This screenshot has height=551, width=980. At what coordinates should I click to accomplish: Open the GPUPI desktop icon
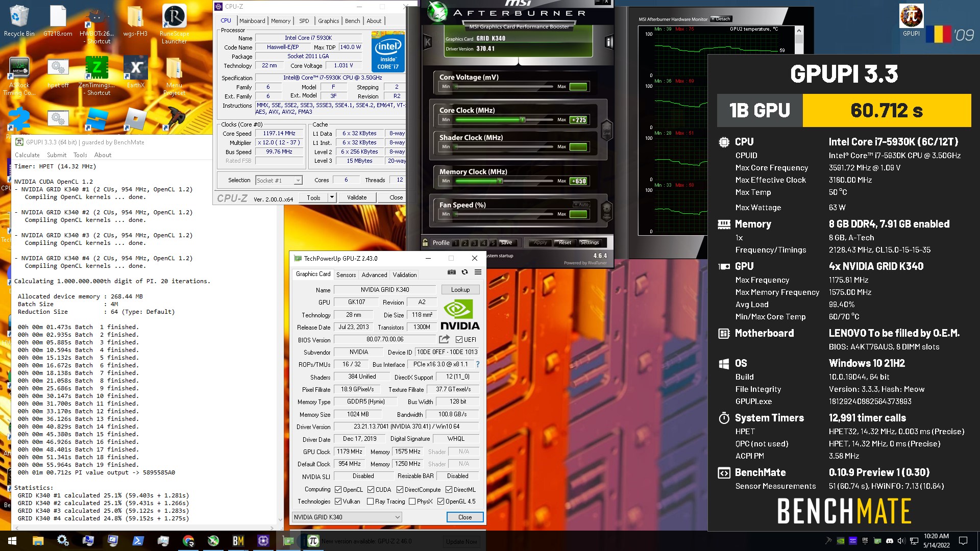[911, 20]
